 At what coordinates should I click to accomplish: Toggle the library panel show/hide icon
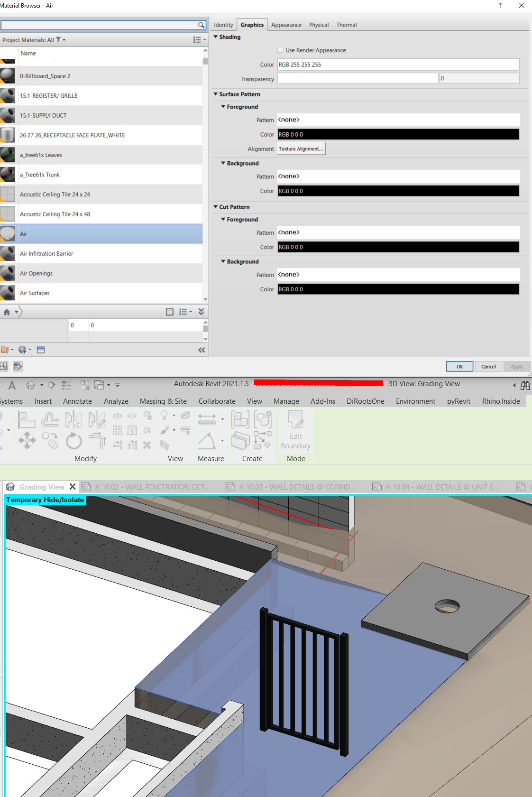coord(170,312)
